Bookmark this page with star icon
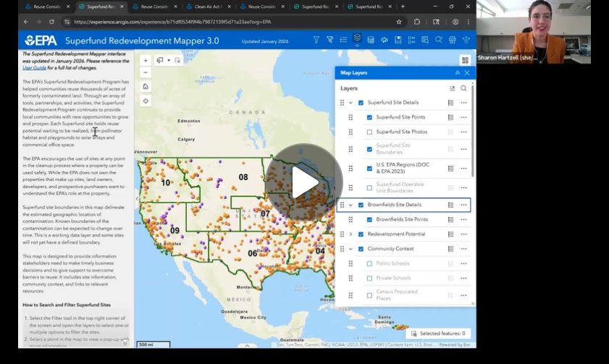Screen dimensions: 609x364 pos(399,22)
